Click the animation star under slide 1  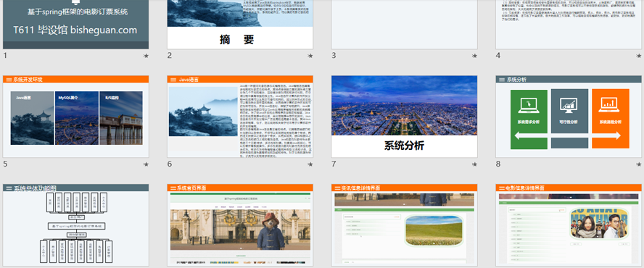tap(146, 56)
